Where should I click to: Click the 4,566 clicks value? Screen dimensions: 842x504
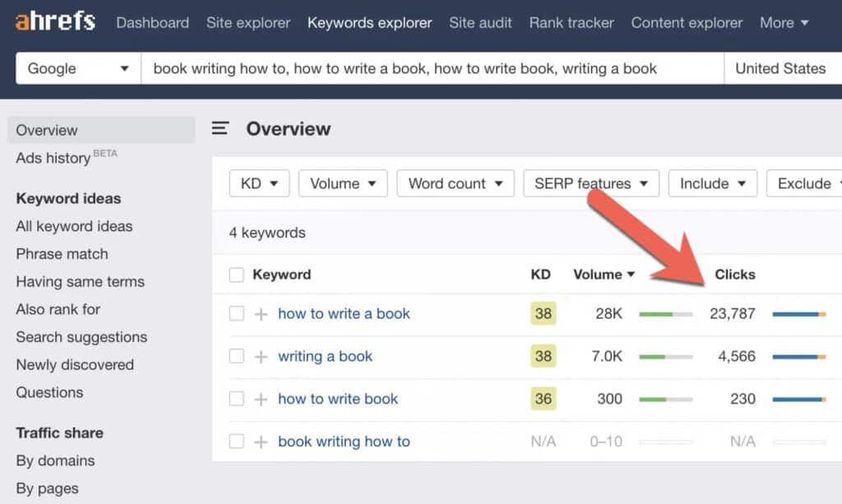(737, 356)
